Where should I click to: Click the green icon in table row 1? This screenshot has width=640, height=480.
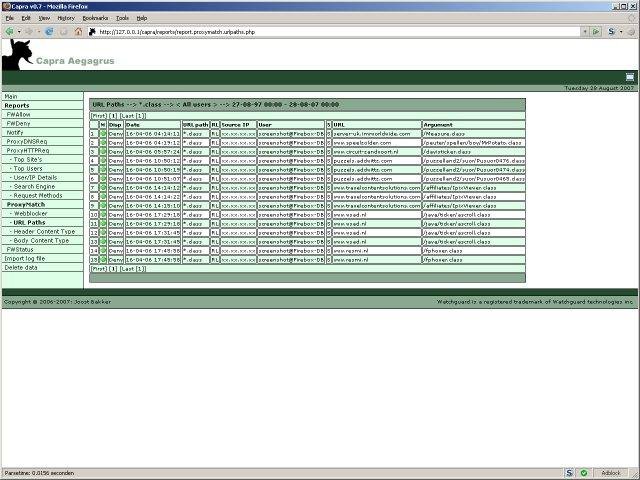tap(103, 133)
